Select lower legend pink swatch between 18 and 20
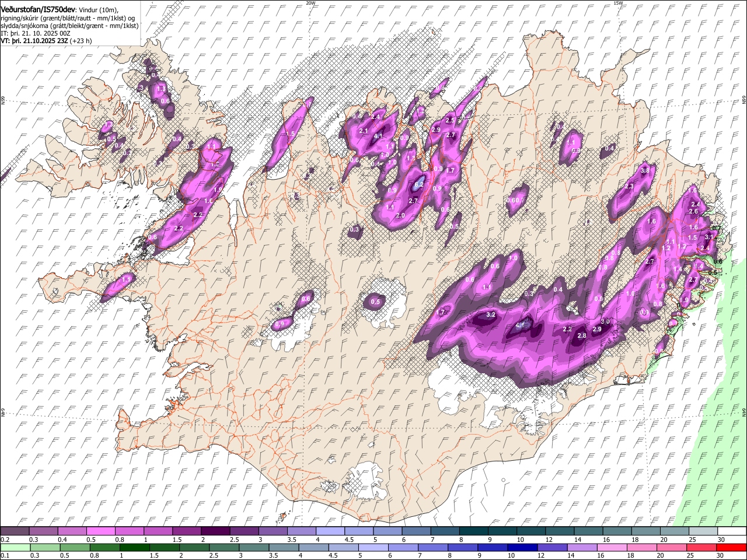Image resolution: width=747 pixels, height=560 pixels. pos(642,548)
